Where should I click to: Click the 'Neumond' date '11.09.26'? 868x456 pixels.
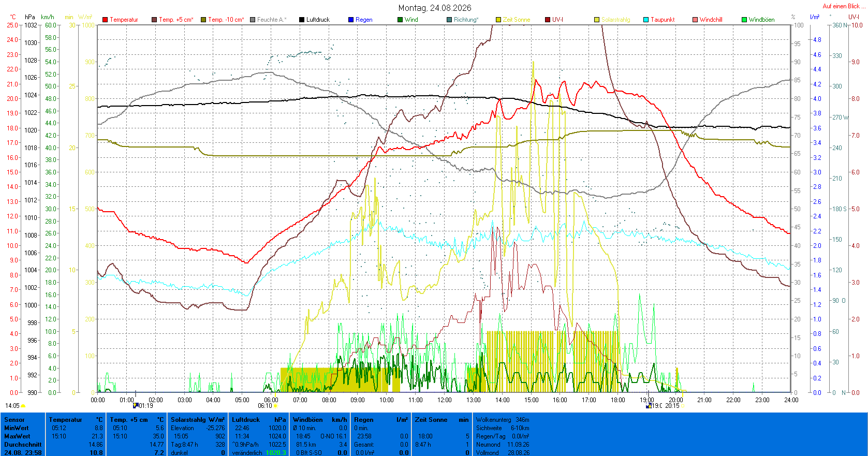[x=518, y=445]
